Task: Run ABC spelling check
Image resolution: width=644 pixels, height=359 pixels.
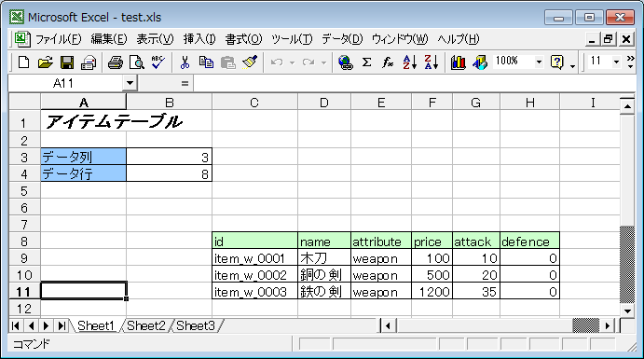Action: tap(158, 62)
